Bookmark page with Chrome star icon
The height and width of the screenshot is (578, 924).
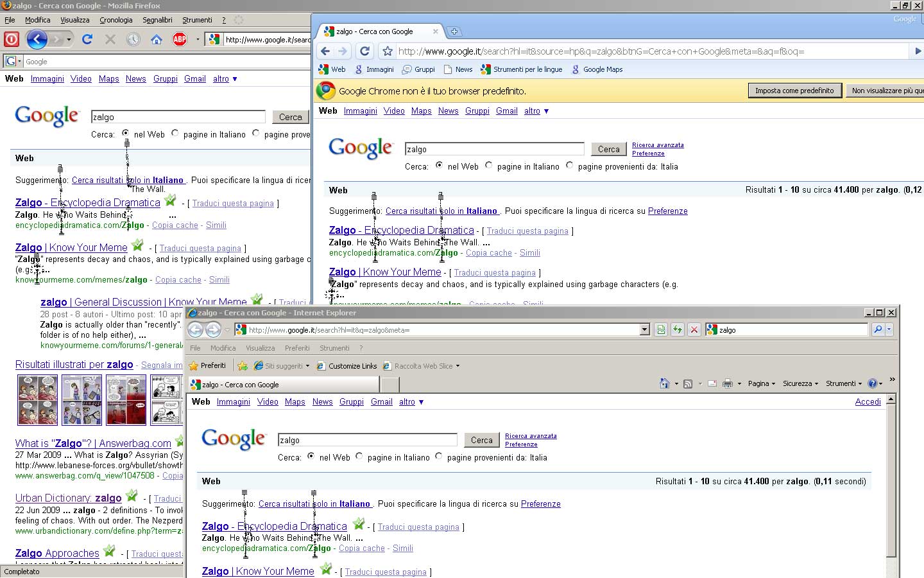388,51
